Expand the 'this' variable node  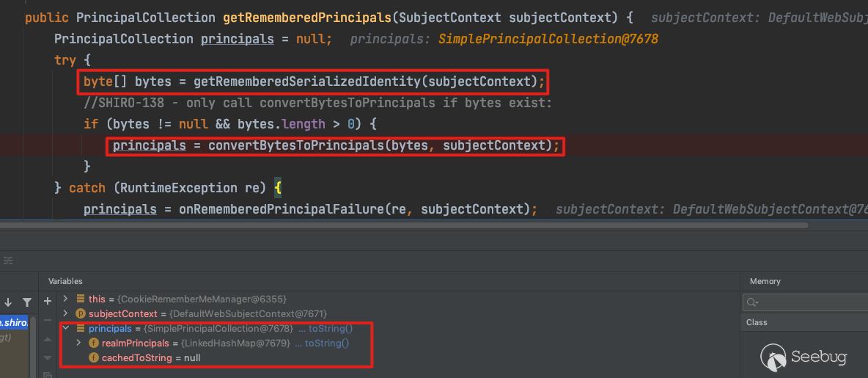coord(66,299)
